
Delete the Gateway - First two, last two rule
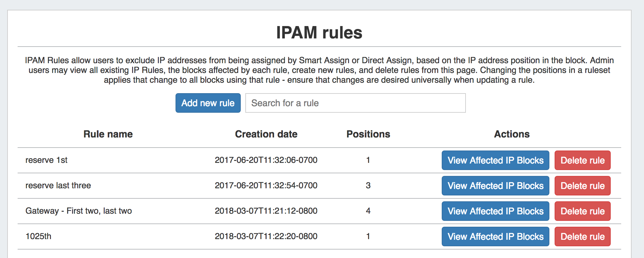pos(582,211)
